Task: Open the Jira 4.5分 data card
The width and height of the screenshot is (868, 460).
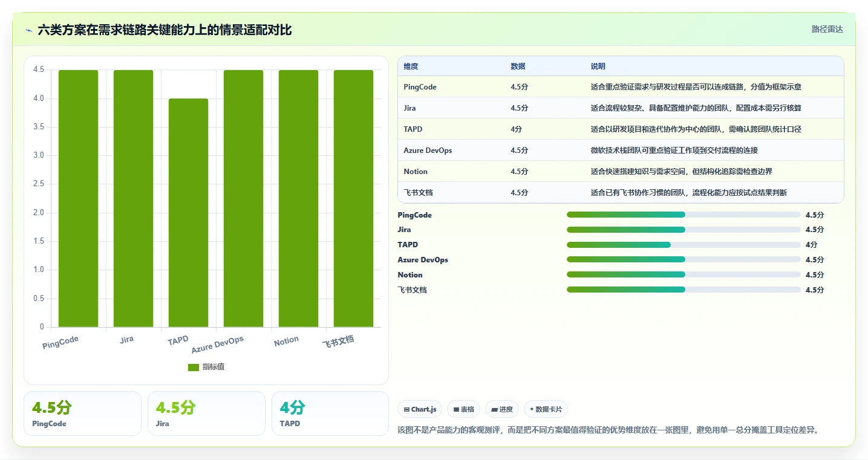Action: click(x=206, y=413)
